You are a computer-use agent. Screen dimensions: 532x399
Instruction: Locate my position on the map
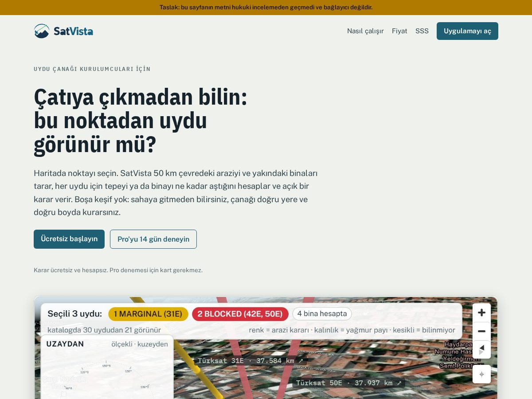click(x=481, y=374)
